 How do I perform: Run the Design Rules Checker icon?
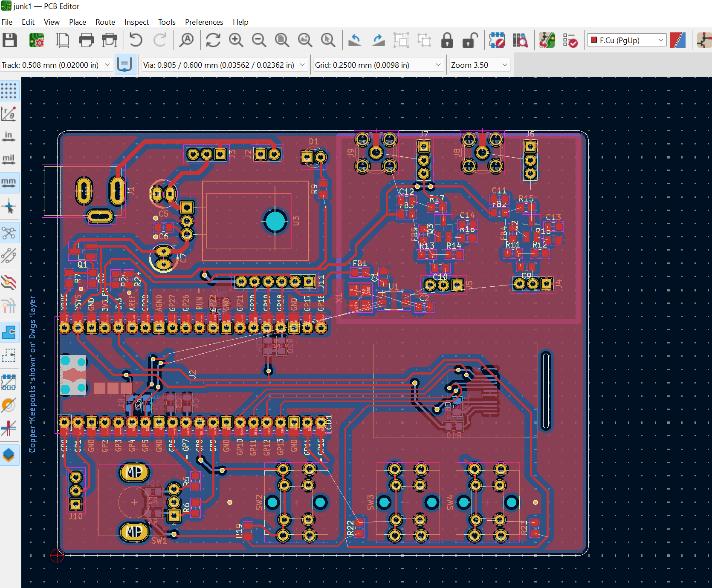570,40
